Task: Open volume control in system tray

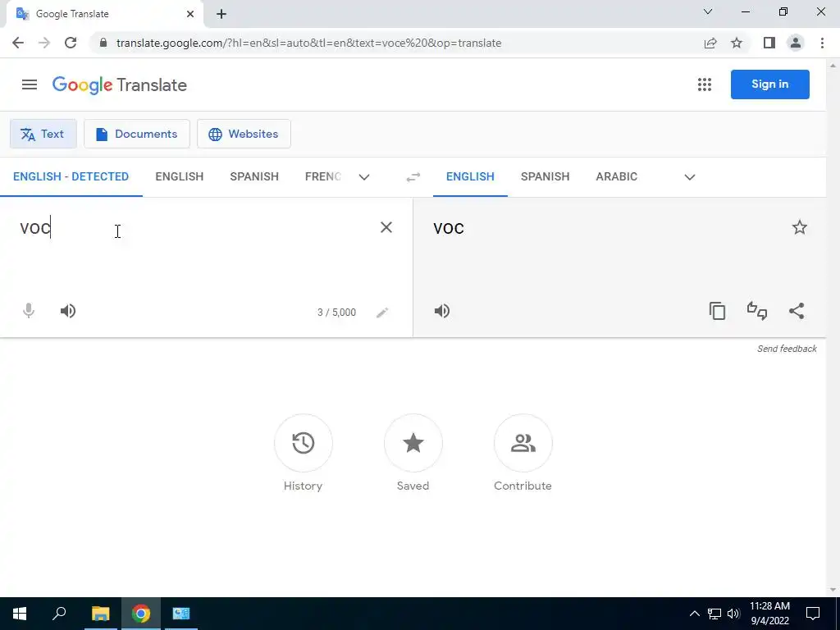Action: point(733,614)
